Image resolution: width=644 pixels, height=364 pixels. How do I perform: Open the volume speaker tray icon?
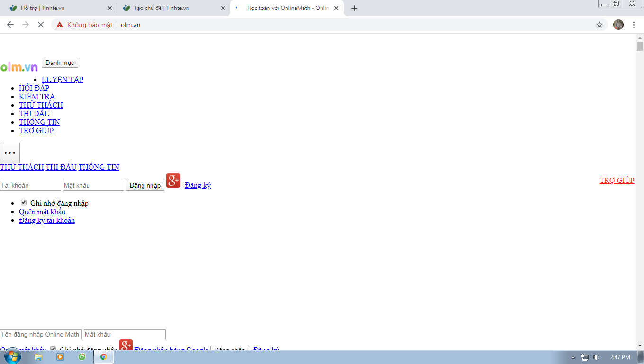(x=597, y=357)
